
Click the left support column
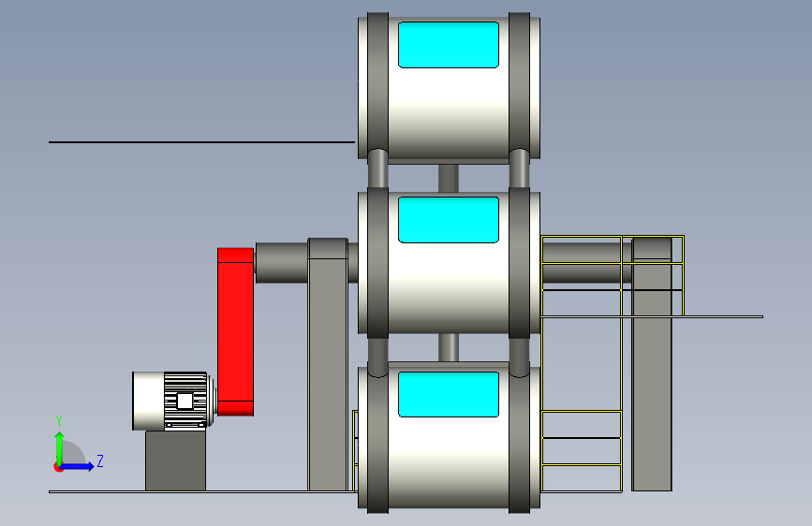(x=328, y=373)
